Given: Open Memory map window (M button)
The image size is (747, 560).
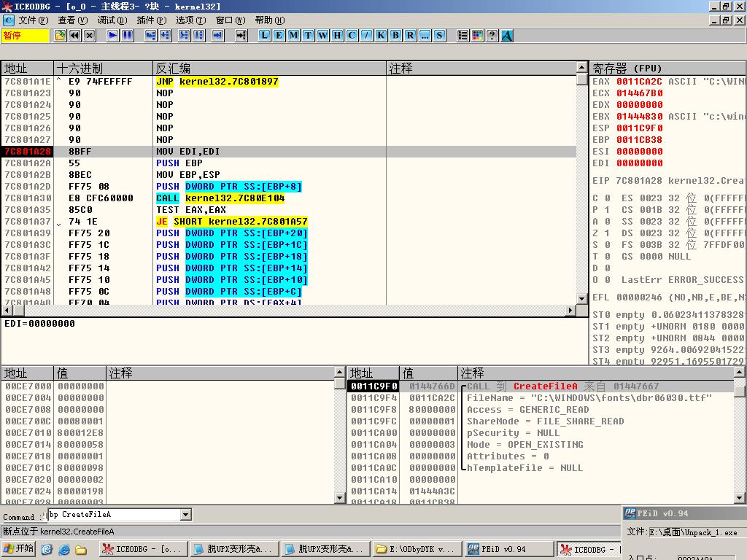Looking at the screenshot, I should pyautogui.click(x=293, y=35).
